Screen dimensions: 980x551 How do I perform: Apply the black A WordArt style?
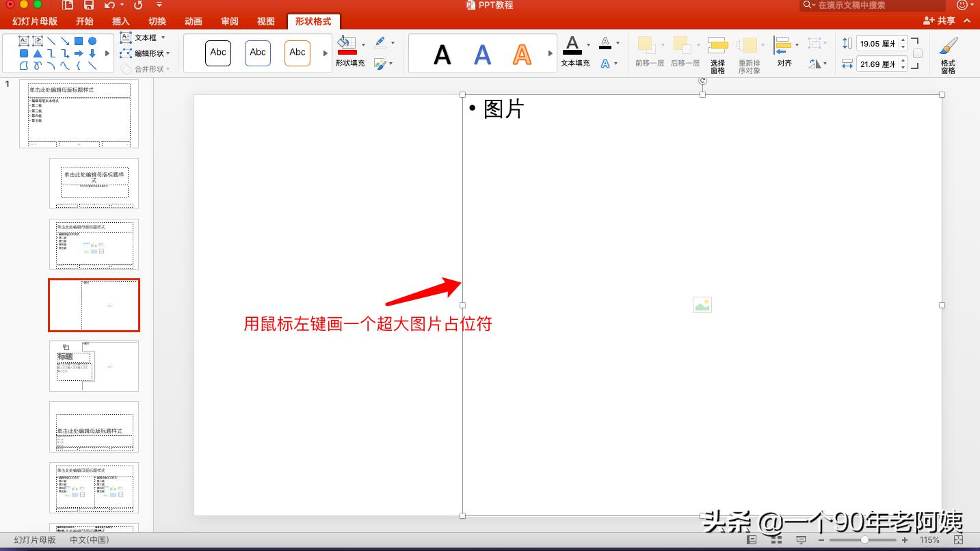pos(442,55)
